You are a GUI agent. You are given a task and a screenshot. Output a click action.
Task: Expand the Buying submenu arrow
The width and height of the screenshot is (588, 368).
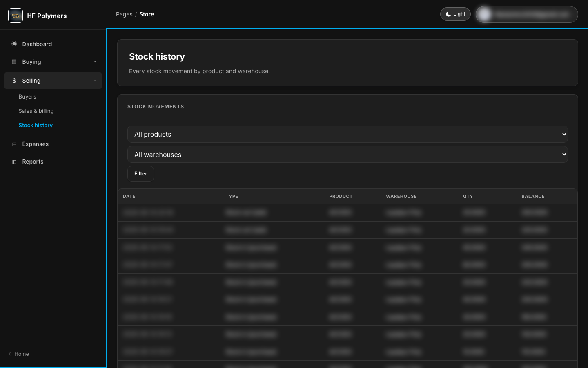[x=95, y=62]
